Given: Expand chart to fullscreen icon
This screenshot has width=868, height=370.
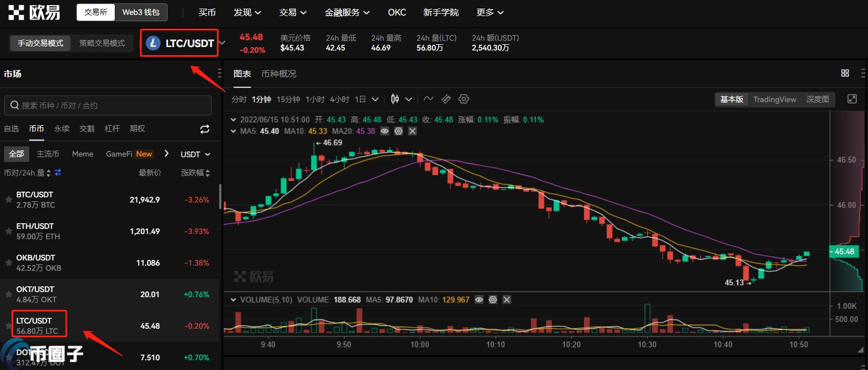Looking at the screenshot, I should tap(852, 99).
